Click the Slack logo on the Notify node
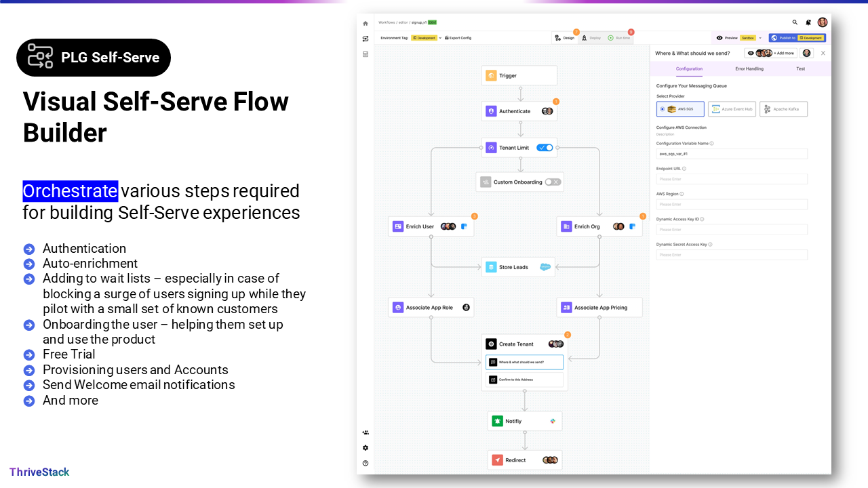Viewport: 868px width, 488px height. (x=553, y=421)
